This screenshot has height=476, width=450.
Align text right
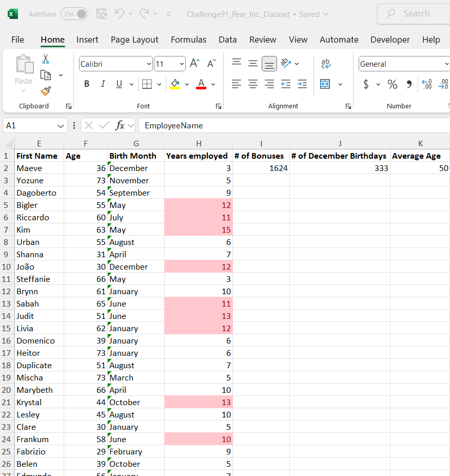(269, 84)
